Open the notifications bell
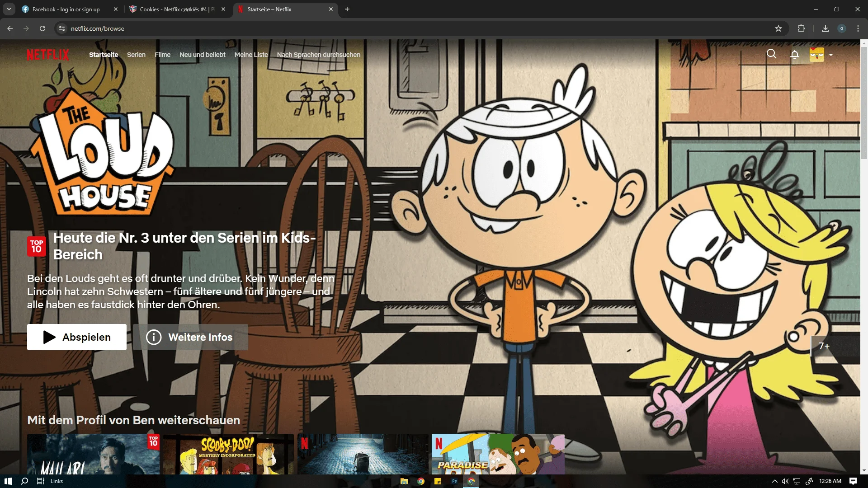Screen dimensions: 868x488 click(794, 55)
